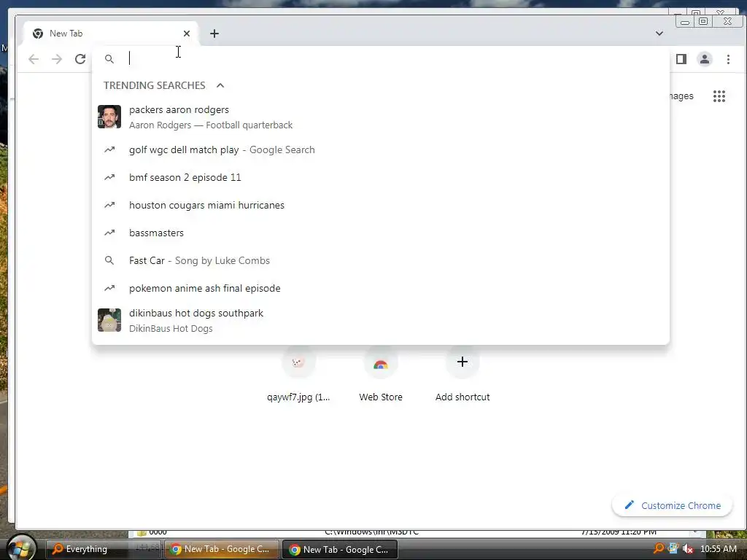Open the Google apps grid icon

click(719, 96)
